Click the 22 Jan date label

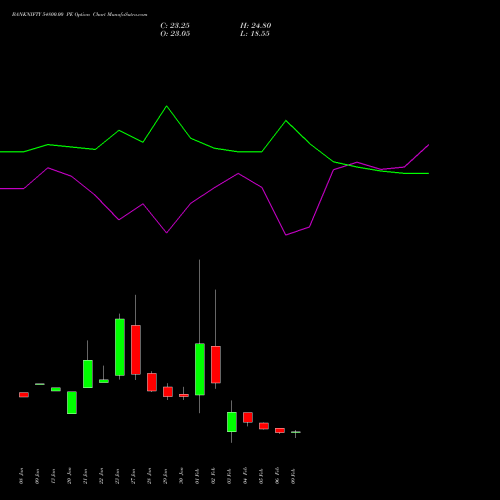click(102, 476)
